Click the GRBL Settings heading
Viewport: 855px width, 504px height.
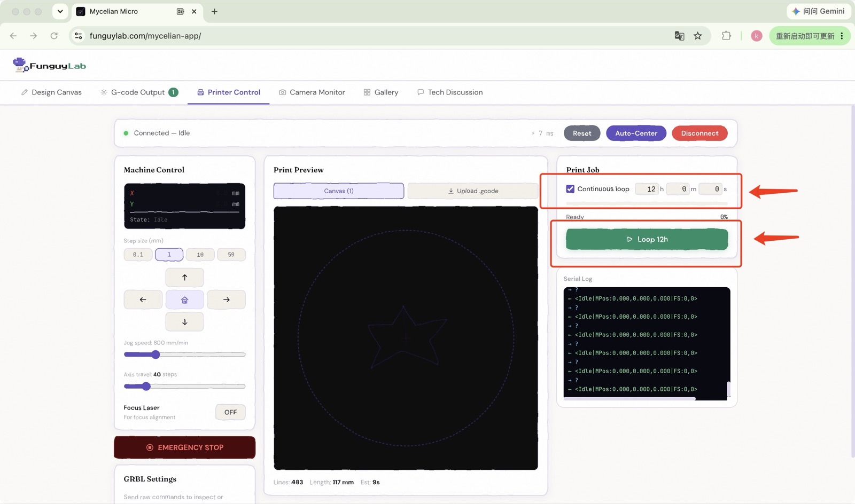pyautogui.click(x=150, y=479)
